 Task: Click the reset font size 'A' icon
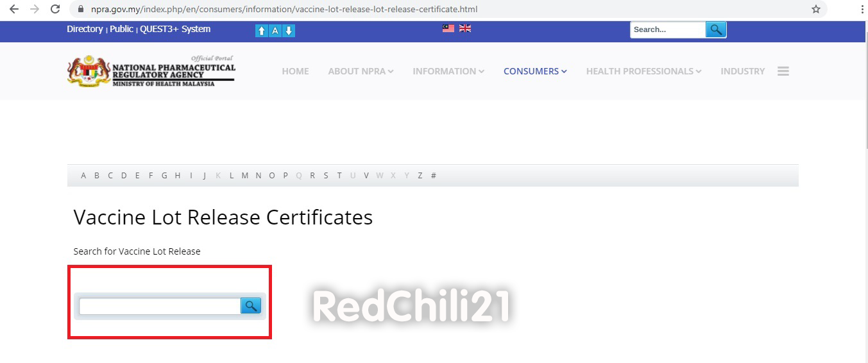(x=275, y=31)
